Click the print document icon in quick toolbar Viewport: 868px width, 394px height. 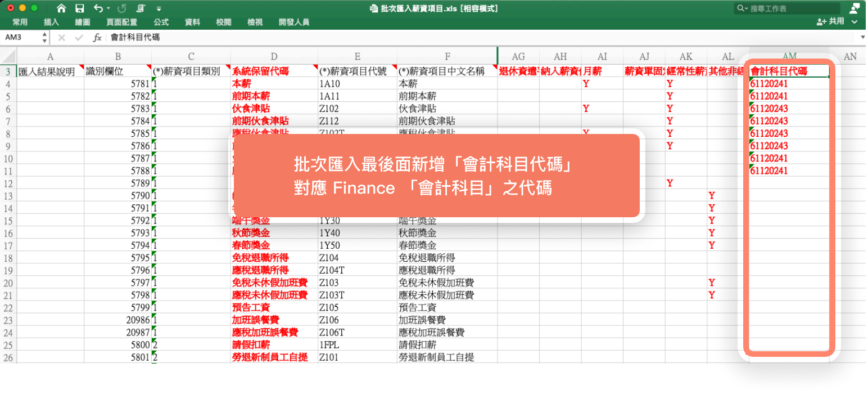[141, 8]
